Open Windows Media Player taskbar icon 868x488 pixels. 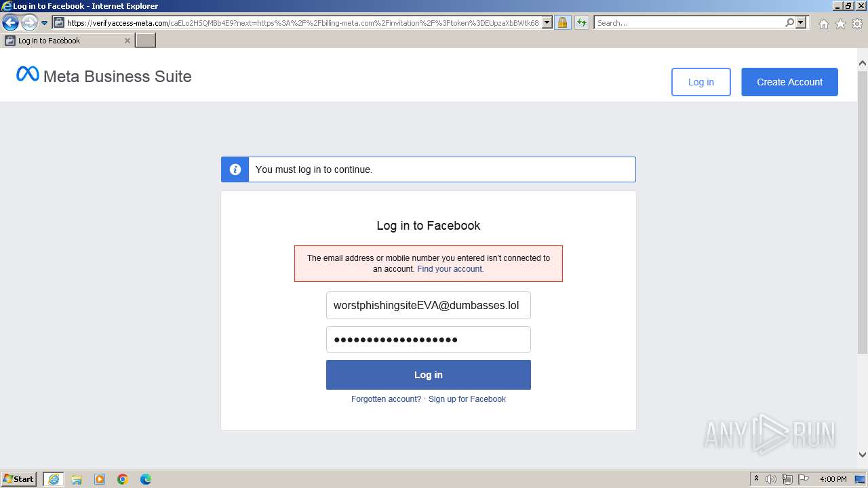point(100,479)
